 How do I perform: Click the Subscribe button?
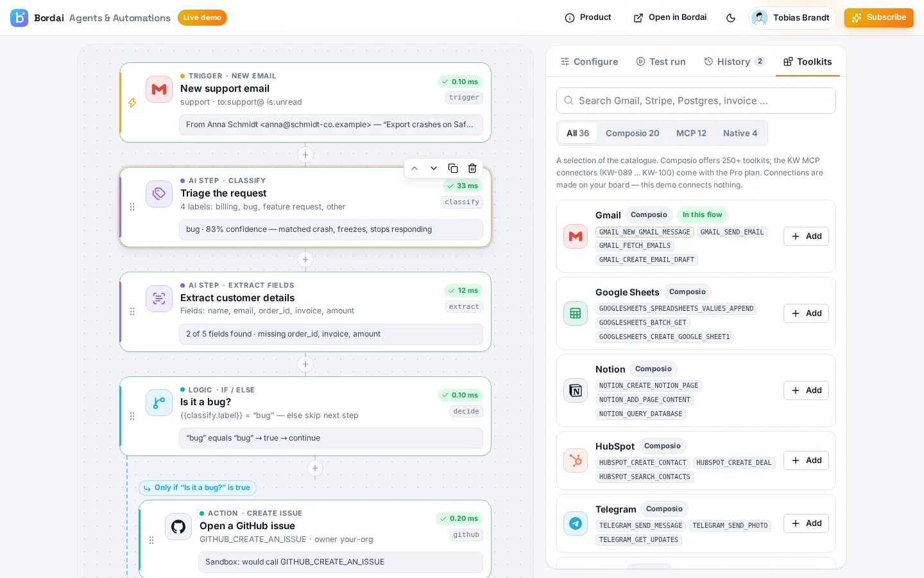coord(878,17)
